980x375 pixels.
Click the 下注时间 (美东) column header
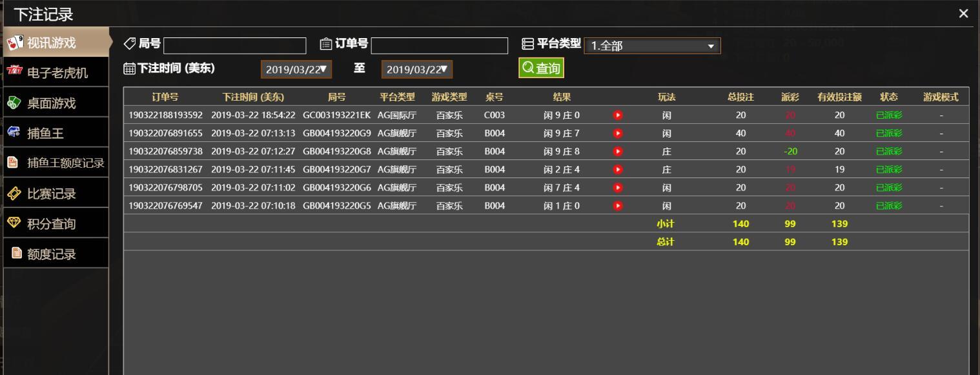tap(253, 97)
